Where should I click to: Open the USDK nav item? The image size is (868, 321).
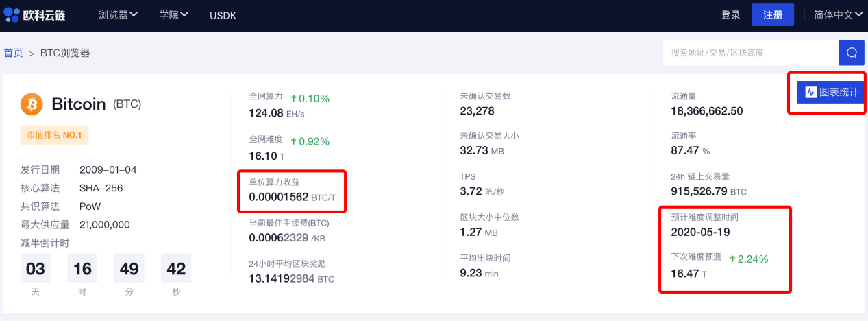pos(223,15)
